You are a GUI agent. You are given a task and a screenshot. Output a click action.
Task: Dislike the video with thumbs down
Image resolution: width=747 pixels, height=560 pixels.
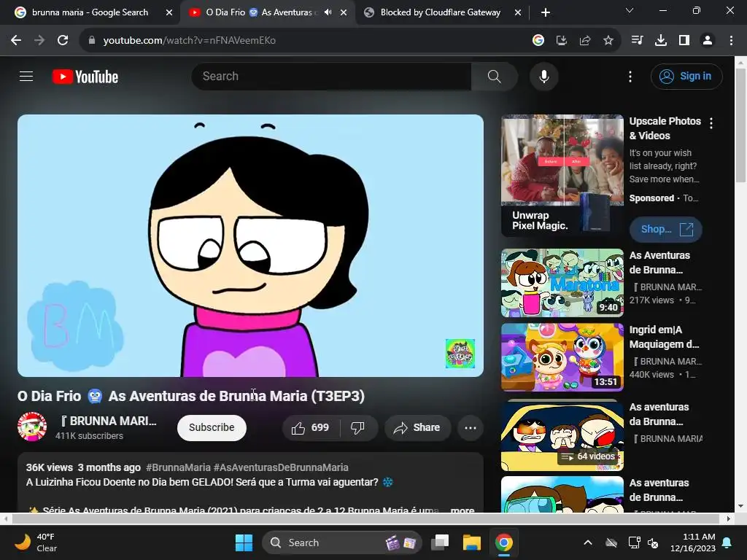[x=358, y=427]
